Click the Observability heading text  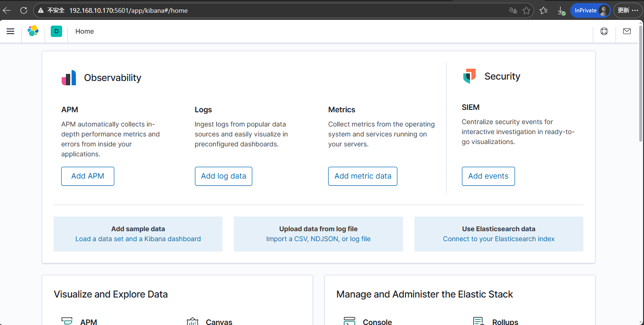[x=113, y=78]
